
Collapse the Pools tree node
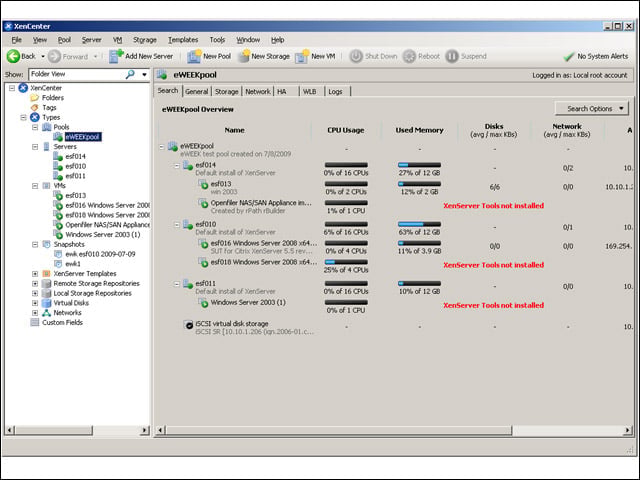click(35, 127)
